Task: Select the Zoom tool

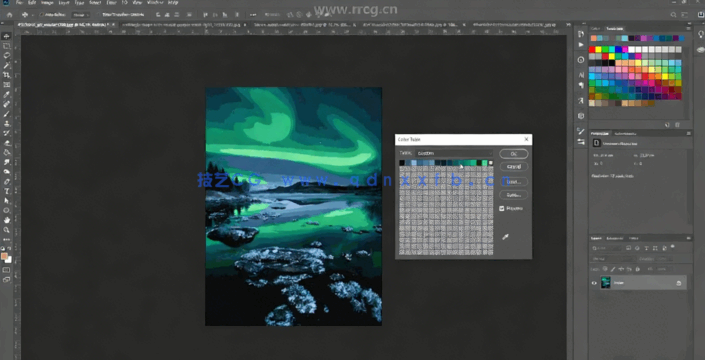Action: tap(6, 230)
